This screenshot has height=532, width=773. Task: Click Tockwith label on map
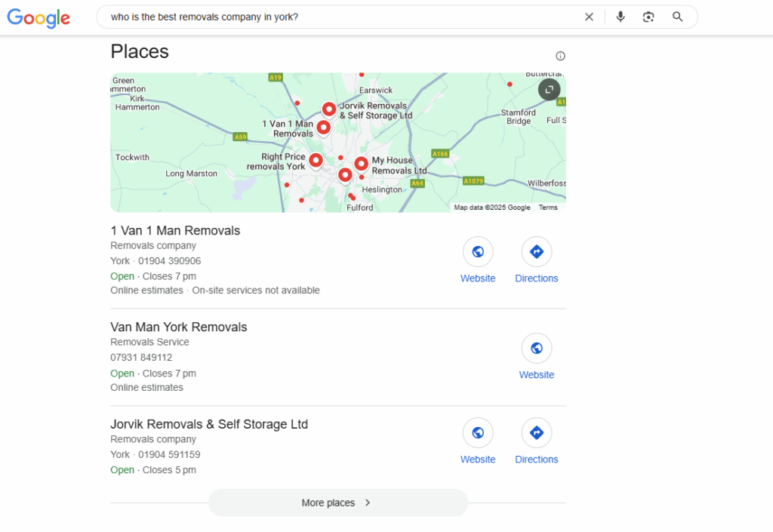click(132, 158)
